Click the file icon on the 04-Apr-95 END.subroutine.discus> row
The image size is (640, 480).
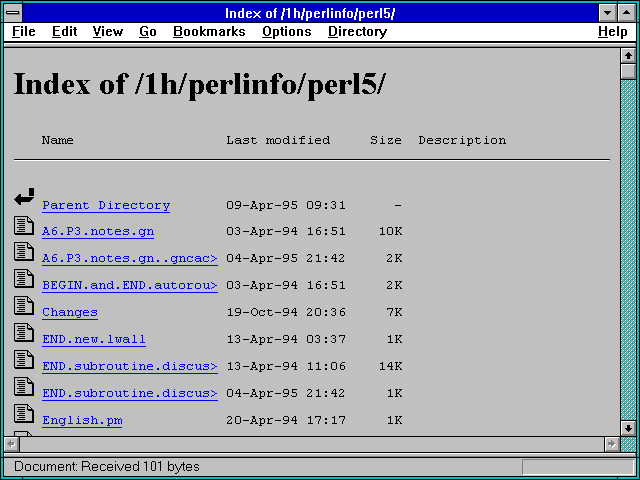pos(24,387)
